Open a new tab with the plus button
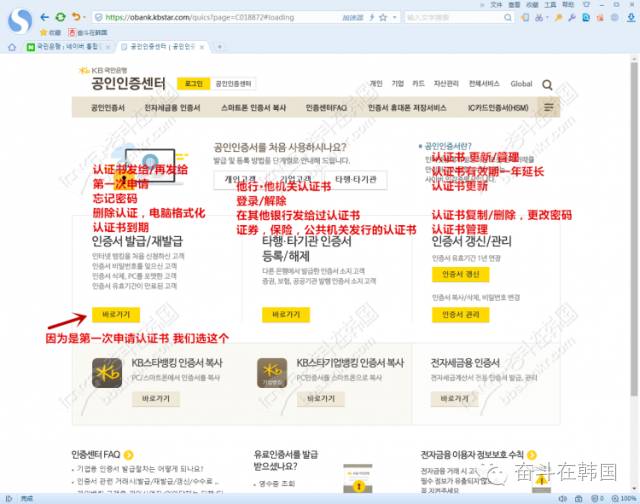640x504 pixels. [x=220, y=47]
